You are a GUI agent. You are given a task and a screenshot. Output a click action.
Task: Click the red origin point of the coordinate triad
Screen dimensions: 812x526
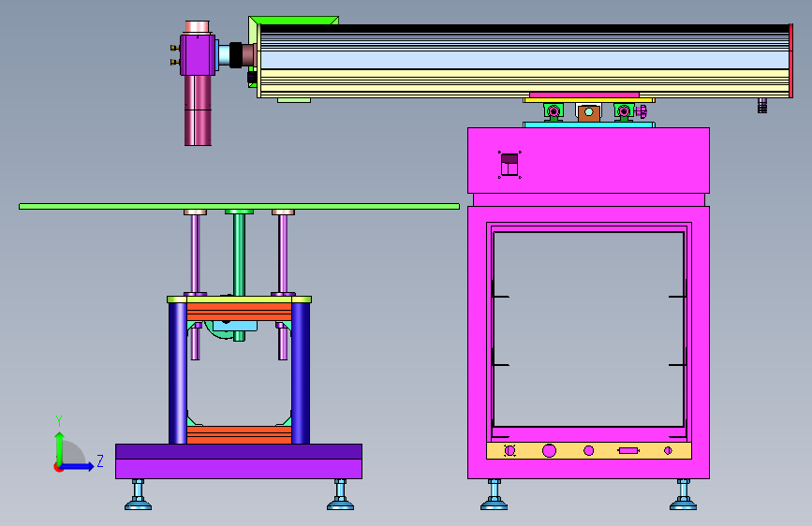pos(58,467)
